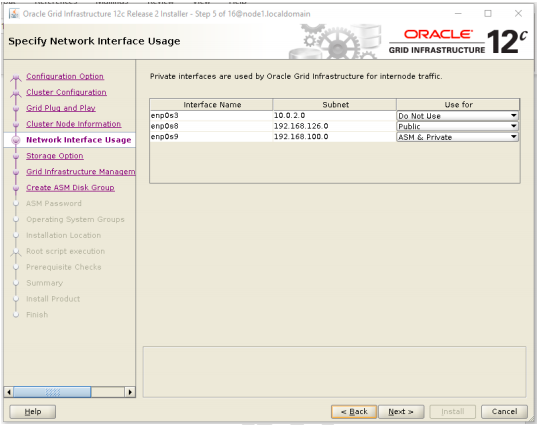The image size is (538, 425).
Task: Minimize the installer window
Action: [x=458, y=13]
